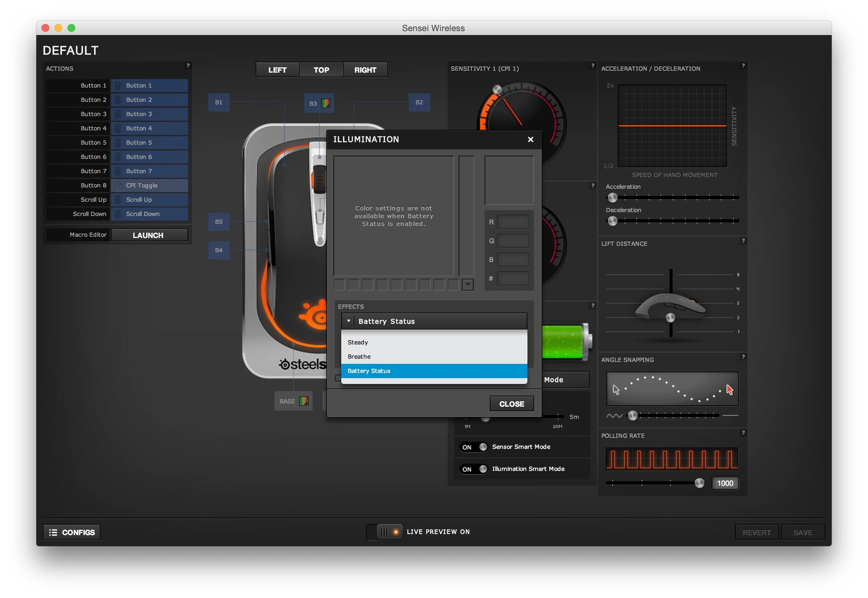Viewport: 868px width, 598px height.
Task: Click the BASE illumination color icon
Action: click(x=303, y=401)
